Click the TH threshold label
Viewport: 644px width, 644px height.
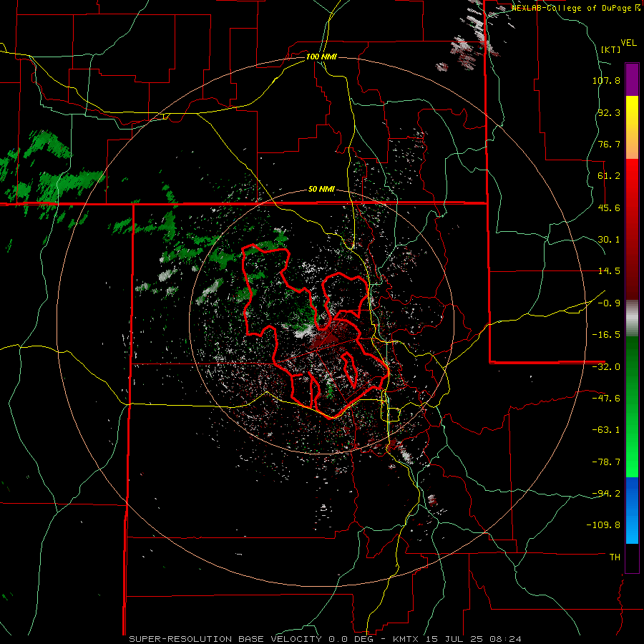[615, 557]
